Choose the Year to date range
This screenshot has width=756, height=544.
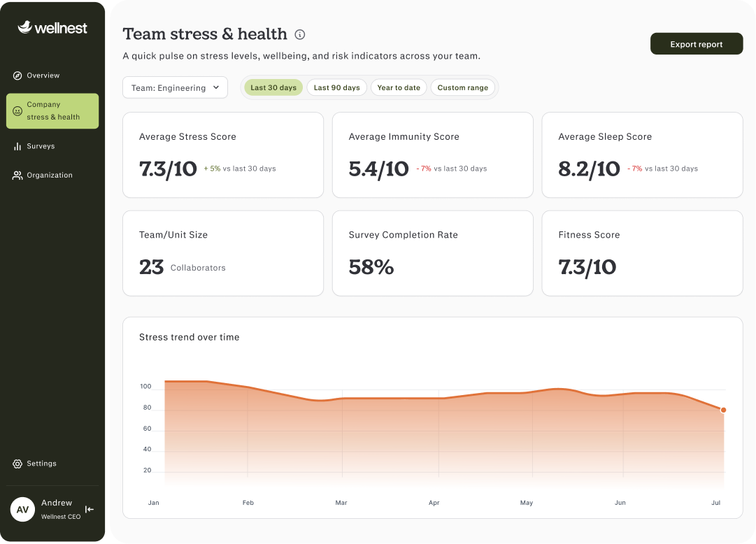tap(398, 87)
